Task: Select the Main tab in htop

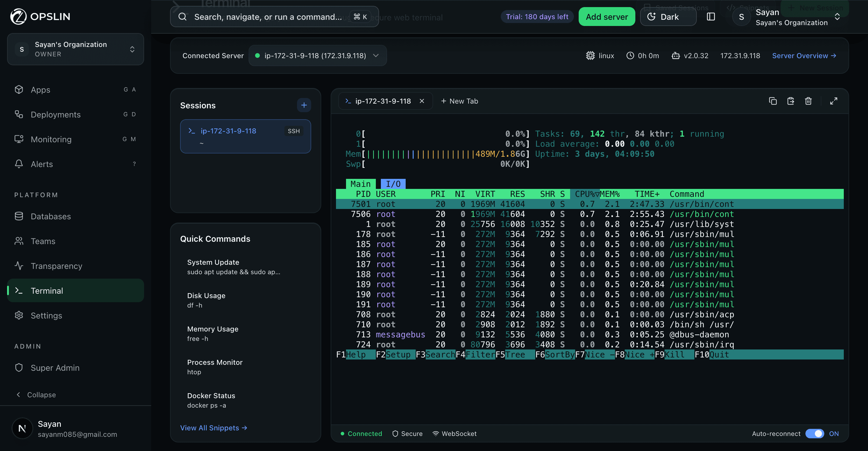Action: (360, 184)
